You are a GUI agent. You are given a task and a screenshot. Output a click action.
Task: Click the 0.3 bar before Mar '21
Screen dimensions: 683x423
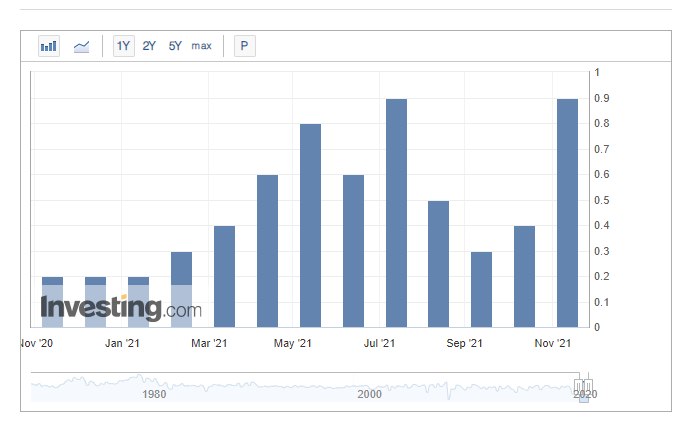pos(181,289)
